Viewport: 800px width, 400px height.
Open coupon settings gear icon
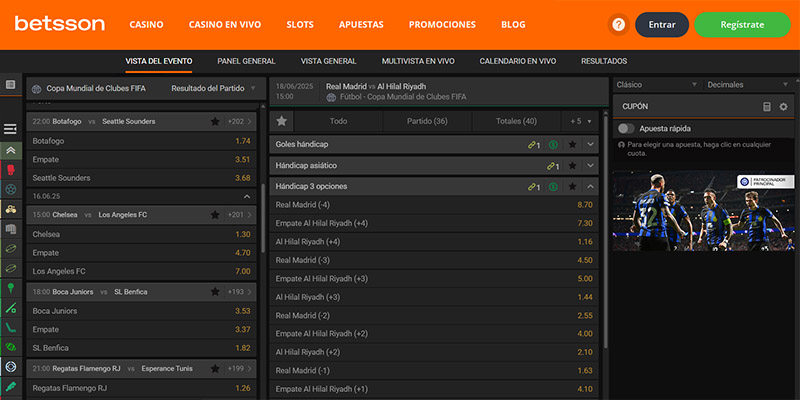(784, 107)
